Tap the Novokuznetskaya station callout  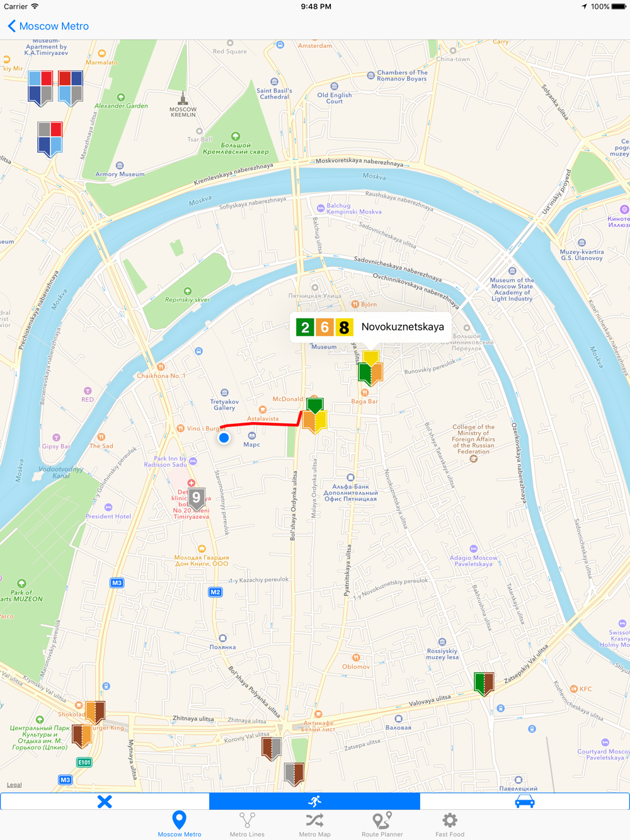pyautogui.click(x=370, y=327)
